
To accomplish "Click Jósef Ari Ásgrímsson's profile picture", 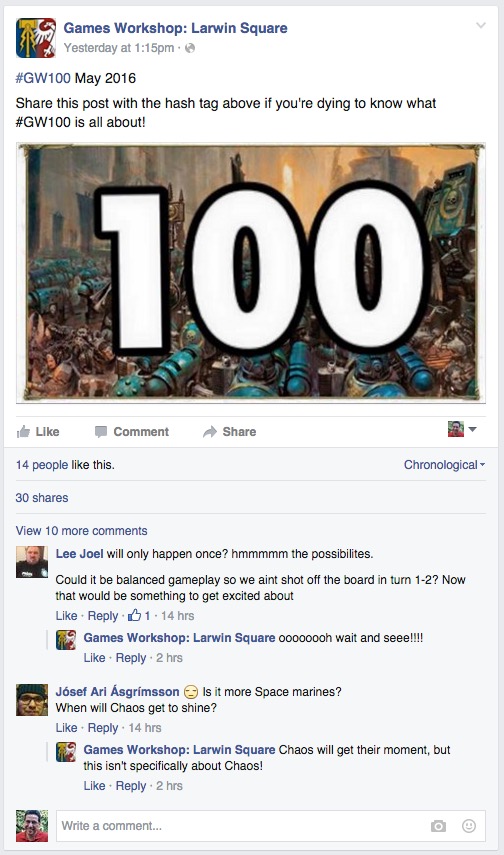I will coord(32,700).
